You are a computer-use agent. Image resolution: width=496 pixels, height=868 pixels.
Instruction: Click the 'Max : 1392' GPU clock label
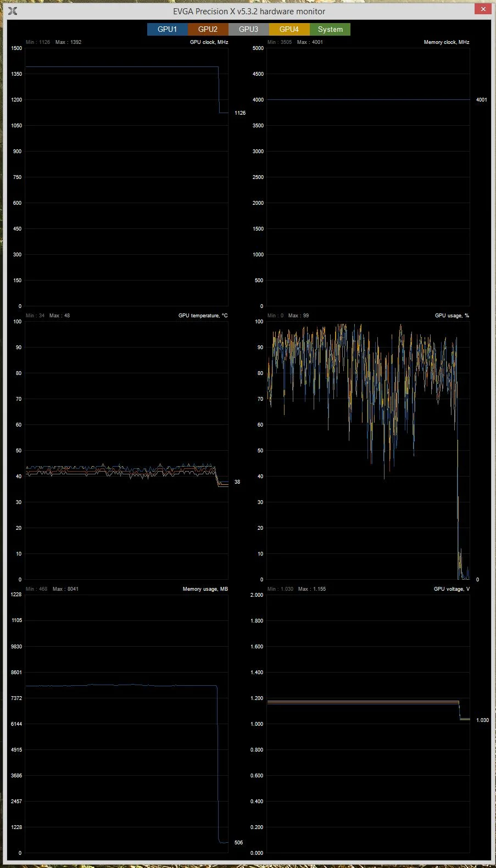click(x=69, y=42)
